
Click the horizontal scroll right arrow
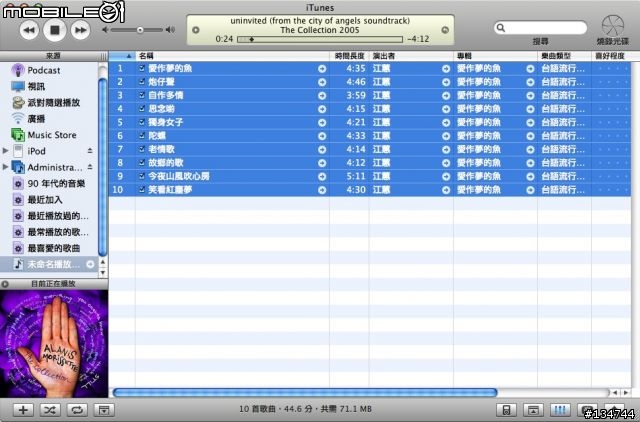click(x=626, y=393)
